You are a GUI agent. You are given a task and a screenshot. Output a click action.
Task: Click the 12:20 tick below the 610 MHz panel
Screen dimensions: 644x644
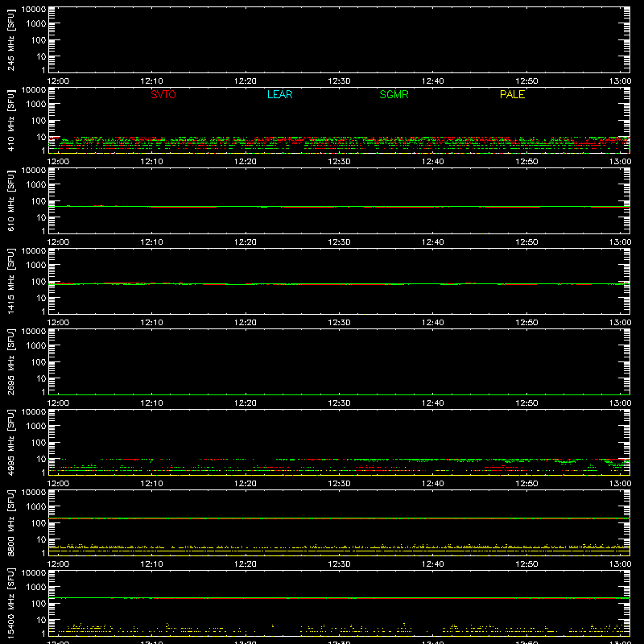(246, 242)
